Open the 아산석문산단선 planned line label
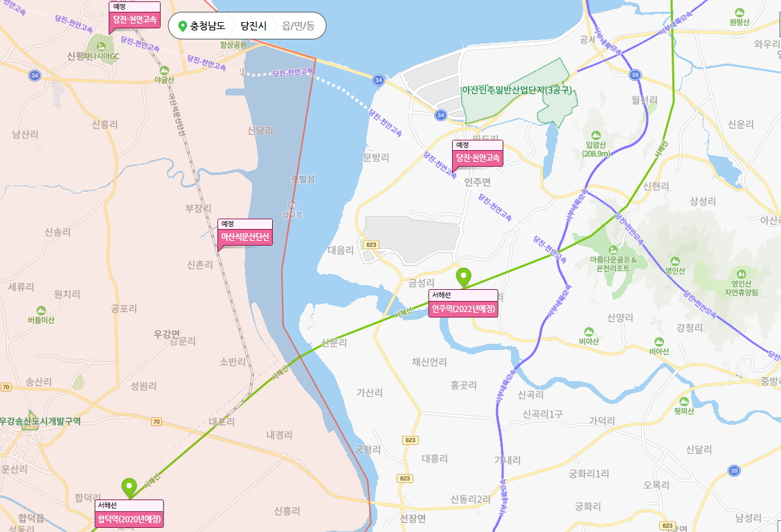This screenshot has width=781, height=532. 245,237
